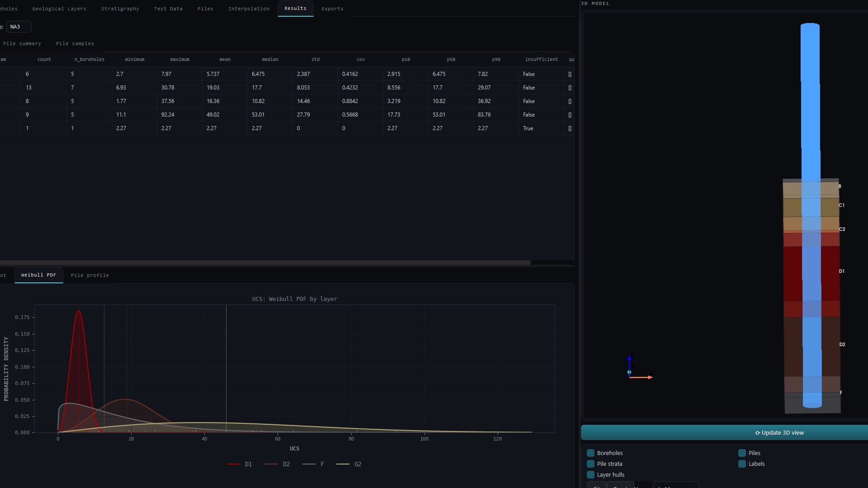Sort table by std column header

[316, 60]
